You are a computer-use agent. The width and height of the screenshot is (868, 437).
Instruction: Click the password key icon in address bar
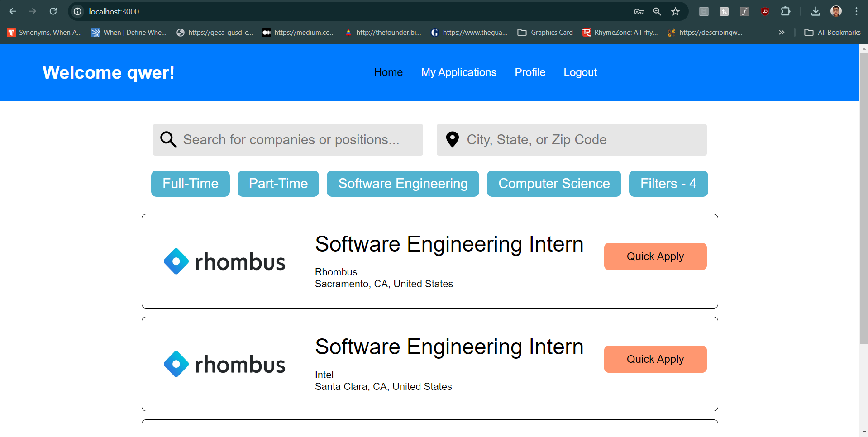[x=639, y=11]
